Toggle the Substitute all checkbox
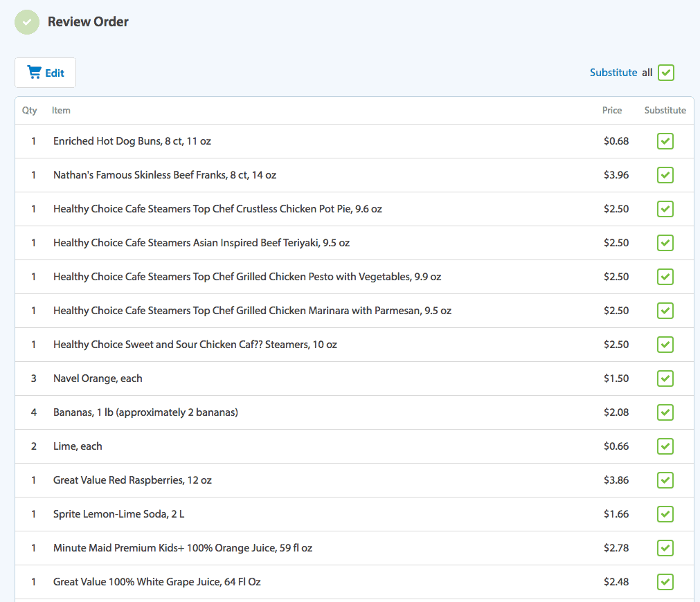700x602 pixels. [665, 73]
